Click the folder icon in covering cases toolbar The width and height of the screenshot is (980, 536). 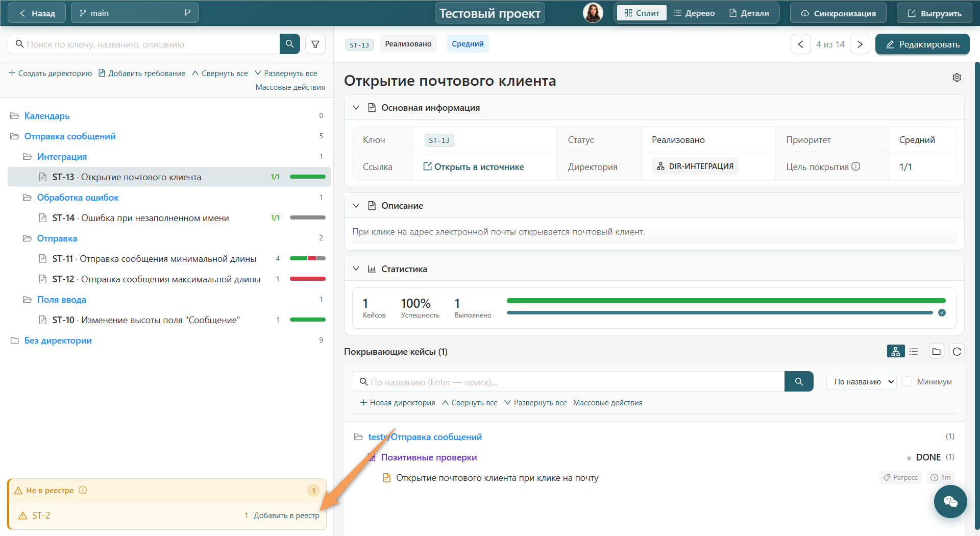pos(936,351)
